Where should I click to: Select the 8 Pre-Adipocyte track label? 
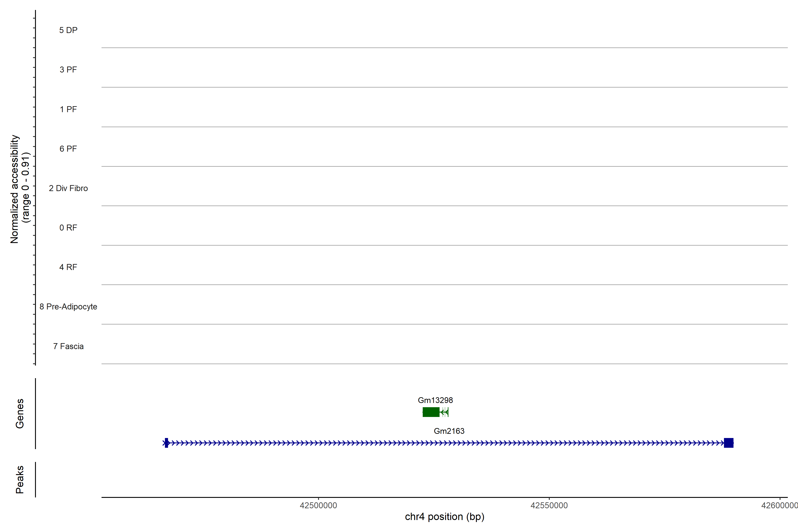[x=68, y=307]
